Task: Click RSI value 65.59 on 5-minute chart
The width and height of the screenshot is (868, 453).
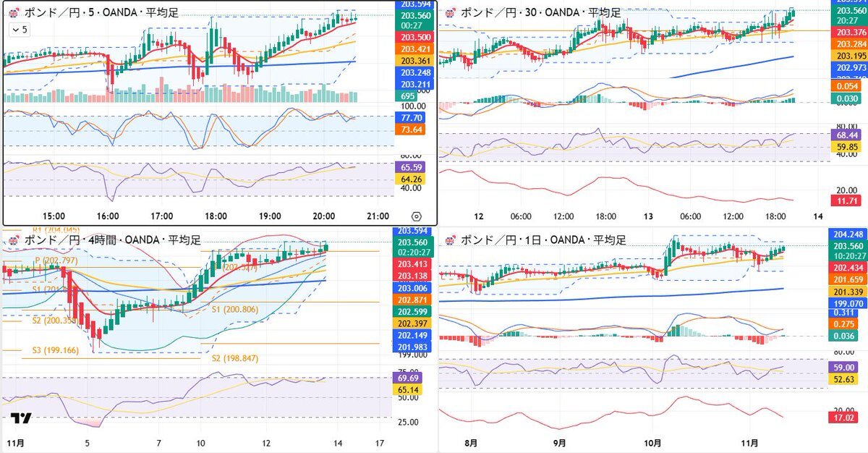Action: [410, 166]
